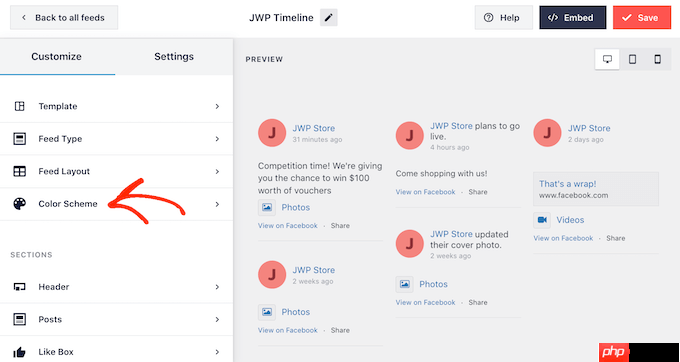
Task: Click the Like Box thumbs-up icon
Action: [20, 352]
